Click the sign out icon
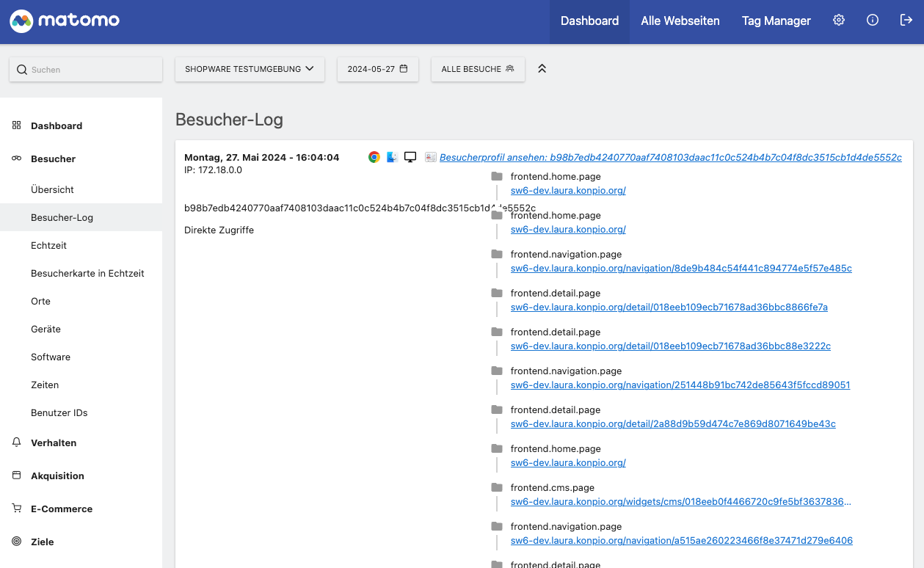 [906, 21]
